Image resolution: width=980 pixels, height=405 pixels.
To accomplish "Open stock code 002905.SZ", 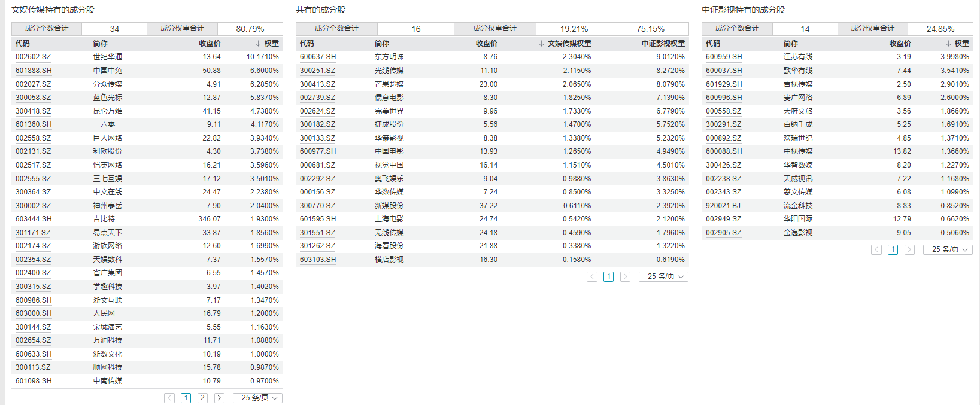I will point(724,233).
